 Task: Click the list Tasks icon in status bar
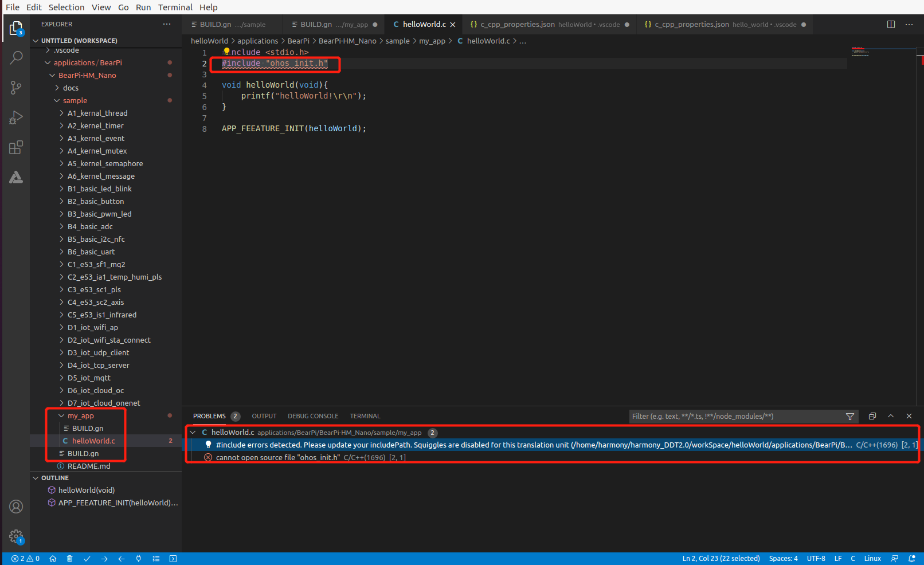click(x=156, y=559)
